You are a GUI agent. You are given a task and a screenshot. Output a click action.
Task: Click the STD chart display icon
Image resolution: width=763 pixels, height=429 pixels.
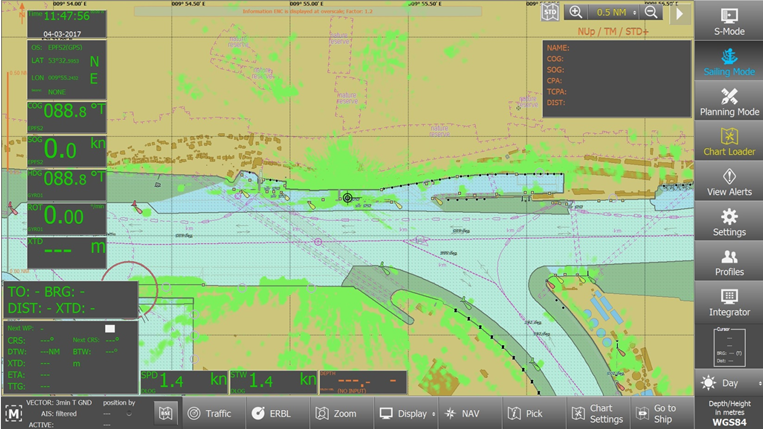[550, 13]
